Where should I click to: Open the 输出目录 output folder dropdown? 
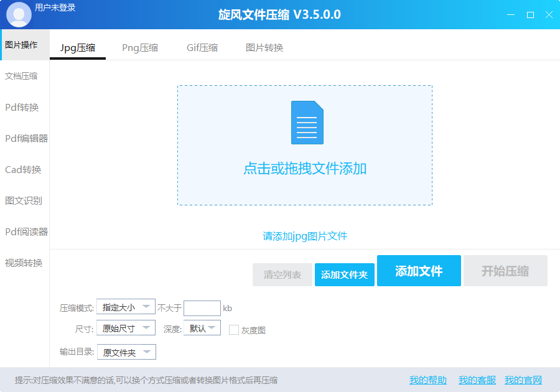126,352
